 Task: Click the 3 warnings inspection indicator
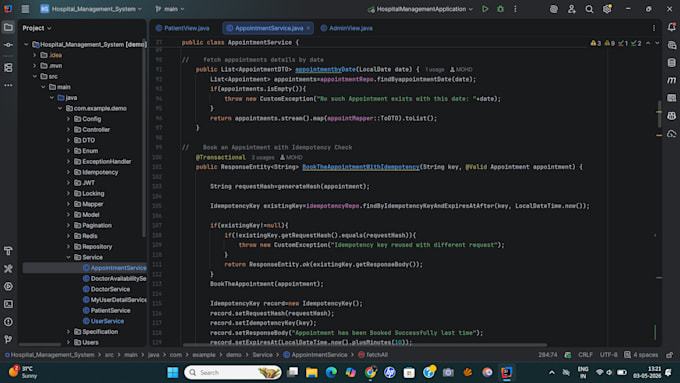tap(595, 43)
